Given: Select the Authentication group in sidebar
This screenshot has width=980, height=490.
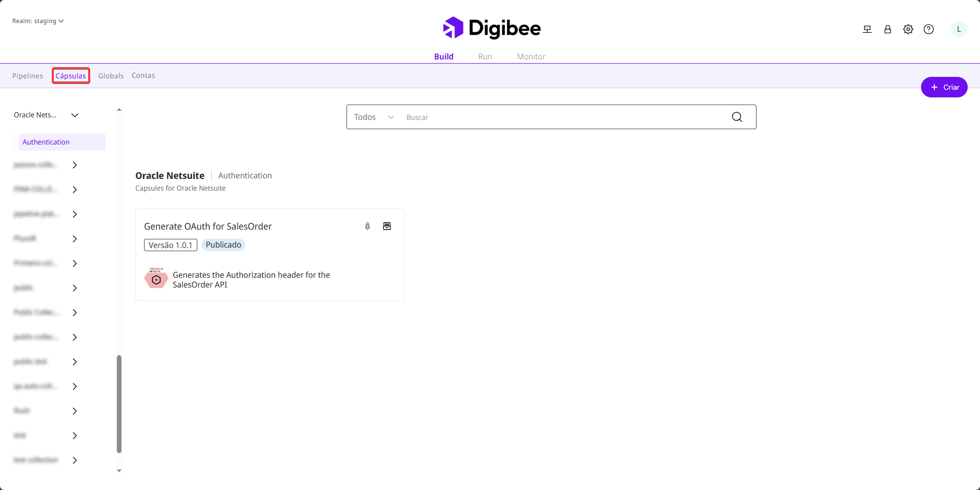Looking at the screenshot, I should point(62,142).
